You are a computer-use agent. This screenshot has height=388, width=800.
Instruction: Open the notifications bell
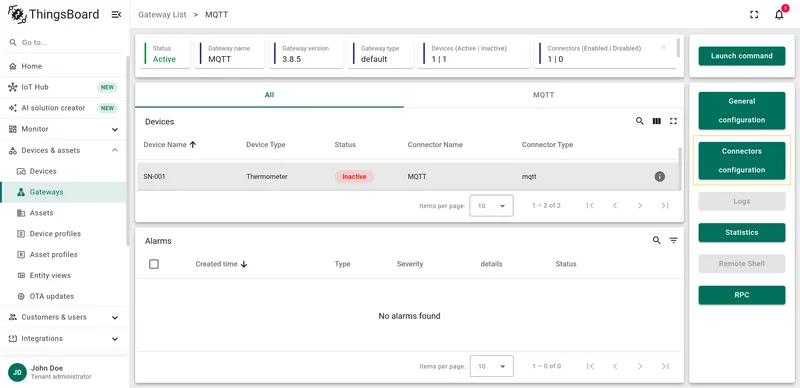click(x=779, y=15)
